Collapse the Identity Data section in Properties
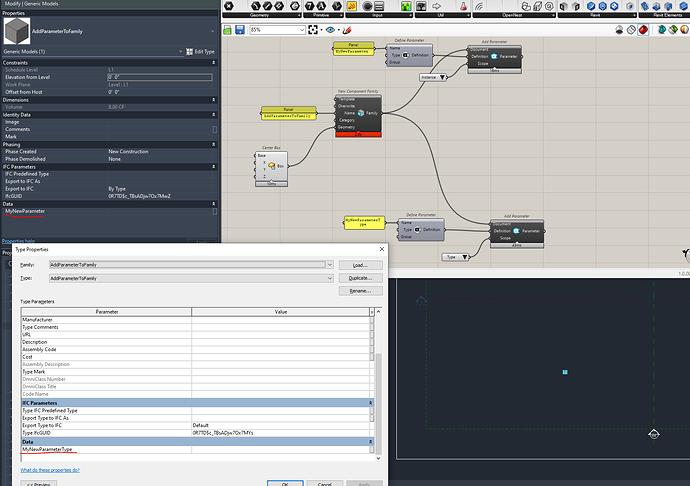The image size is (690, 486). tap(214, 114)
